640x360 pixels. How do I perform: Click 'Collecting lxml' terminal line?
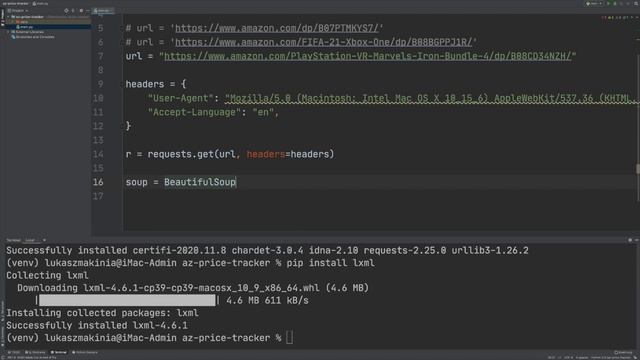[x=47, y=276]
